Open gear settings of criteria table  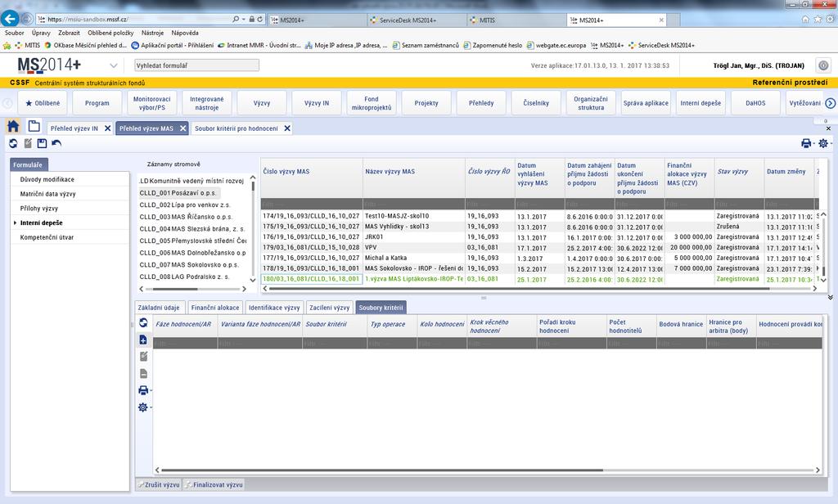tap(143, 407)
